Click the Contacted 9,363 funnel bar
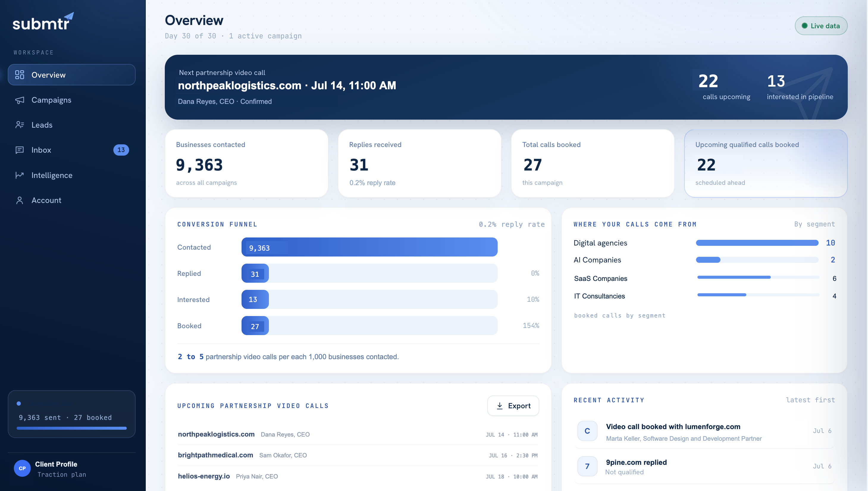Screen dimensions: 868x491 (369, 247)
